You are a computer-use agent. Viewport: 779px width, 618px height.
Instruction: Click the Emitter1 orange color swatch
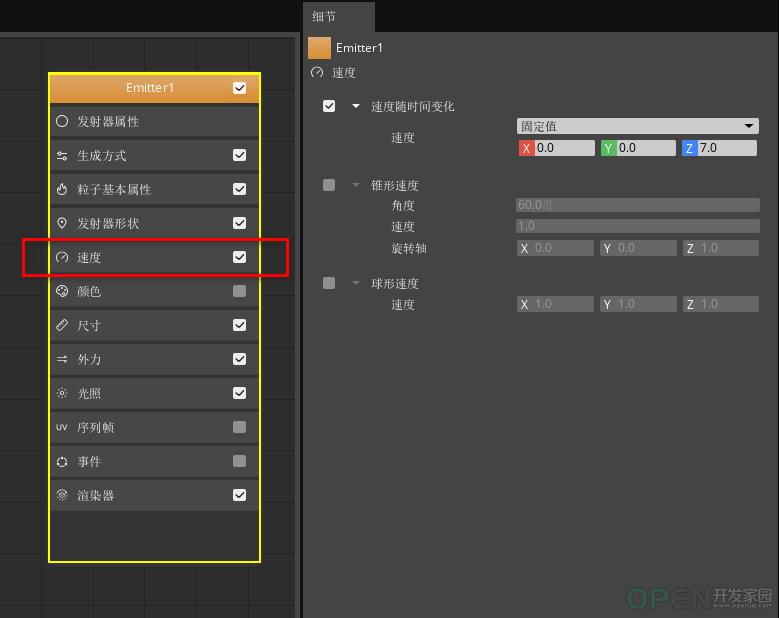pyautogui.click(x=319, y=48)
